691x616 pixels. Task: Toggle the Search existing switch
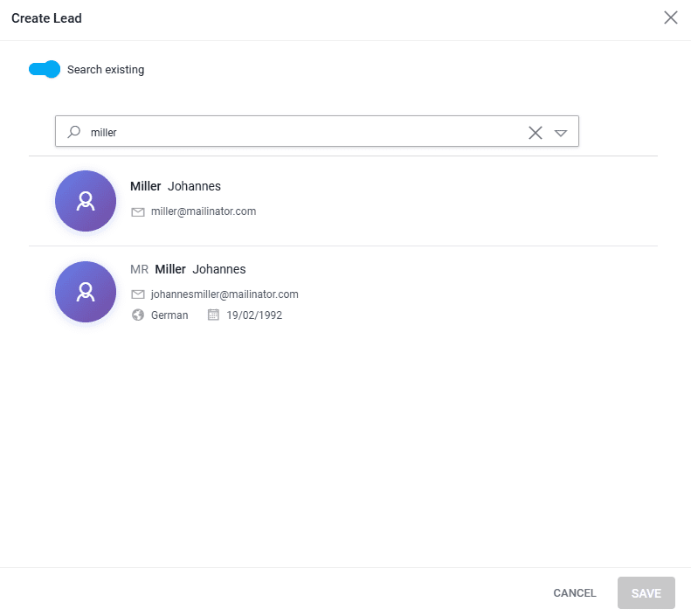coord(44,70)
